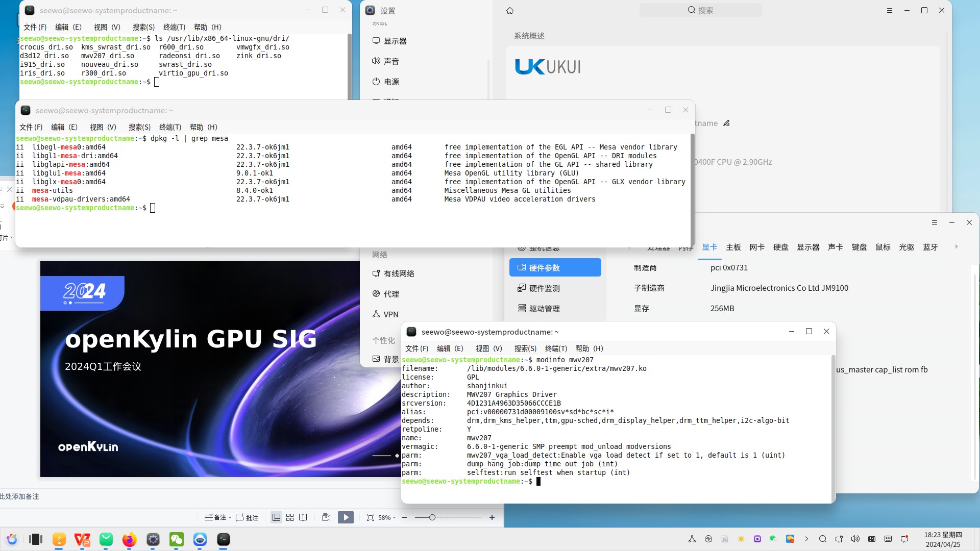Switch to 主板 tab in hardware tool

click(x=733, y=247)
